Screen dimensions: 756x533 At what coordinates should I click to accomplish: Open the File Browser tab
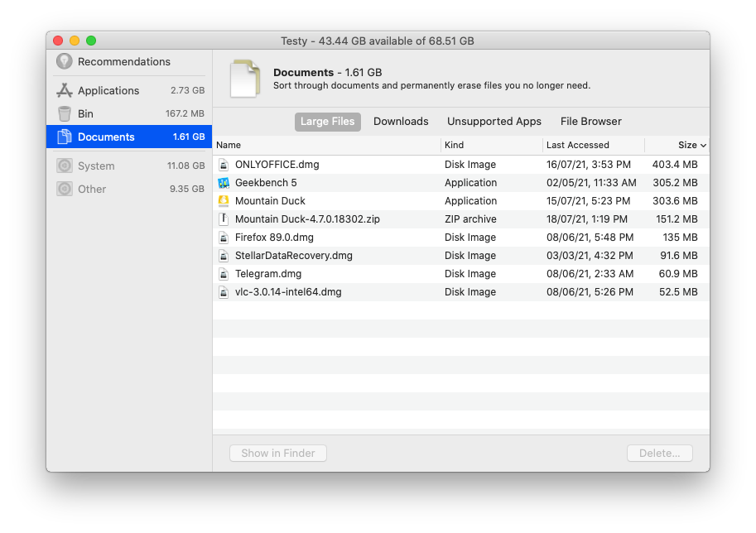click(x=590, y=122)
